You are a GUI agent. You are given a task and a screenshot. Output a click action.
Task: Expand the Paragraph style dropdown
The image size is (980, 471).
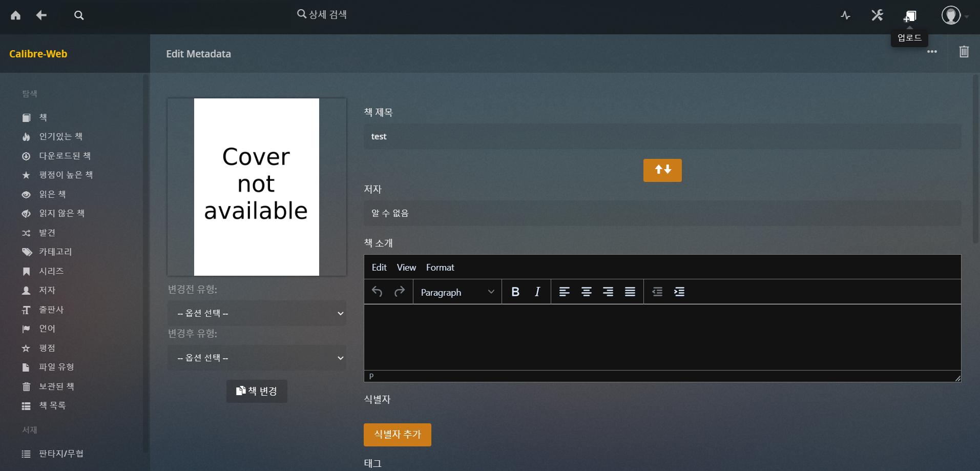(457, 292)
